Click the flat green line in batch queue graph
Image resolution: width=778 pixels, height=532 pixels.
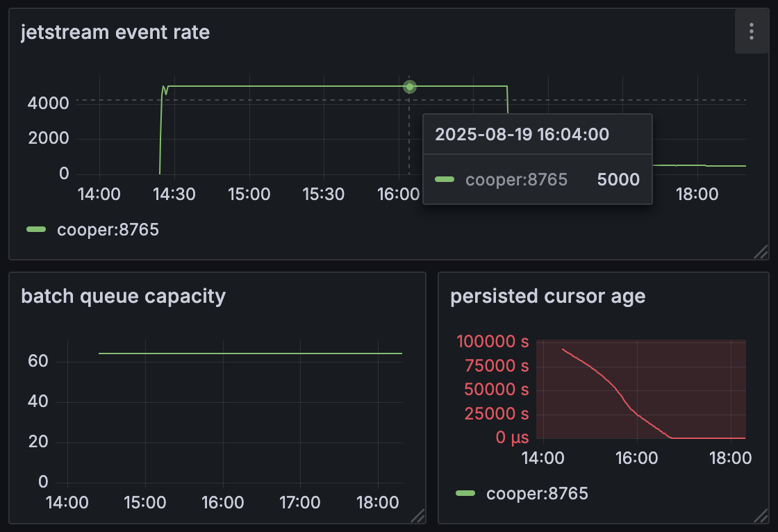point(250,354)
